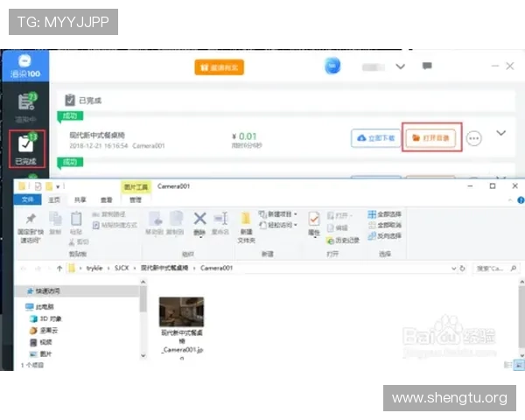Click the Back arrow in Explorer
This screenshot has height=420, width=525.
tap(24, 268)
